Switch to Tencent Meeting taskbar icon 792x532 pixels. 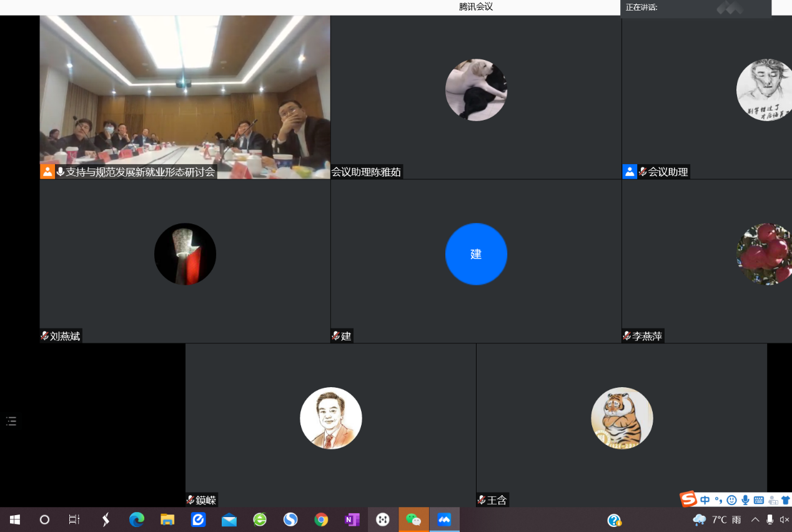444,520
